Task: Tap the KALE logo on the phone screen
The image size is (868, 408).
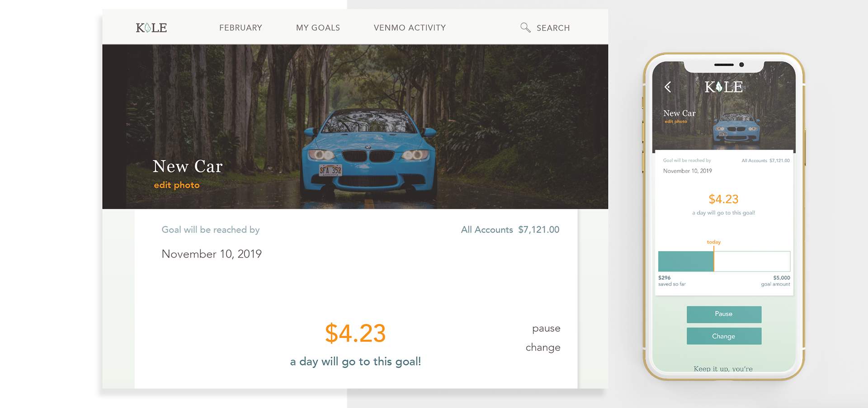Action: click(x=723, y=87)
